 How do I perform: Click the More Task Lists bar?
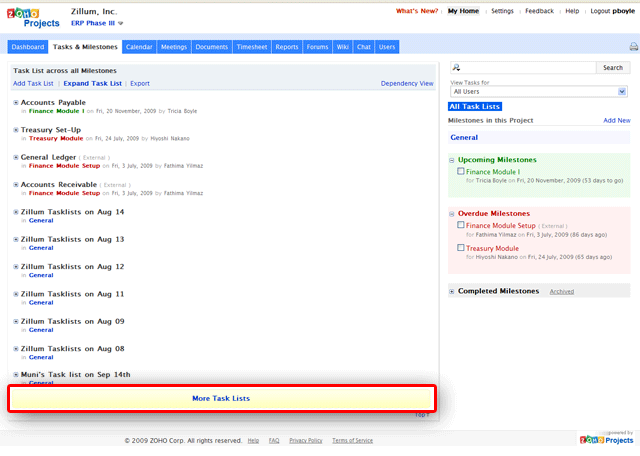(x=221, y=398)
